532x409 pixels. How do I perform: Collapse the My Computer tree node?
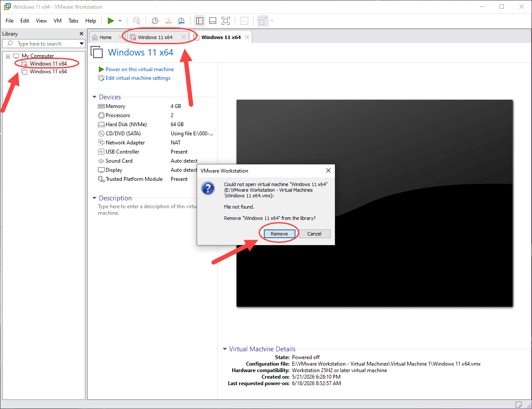point(8,56)
